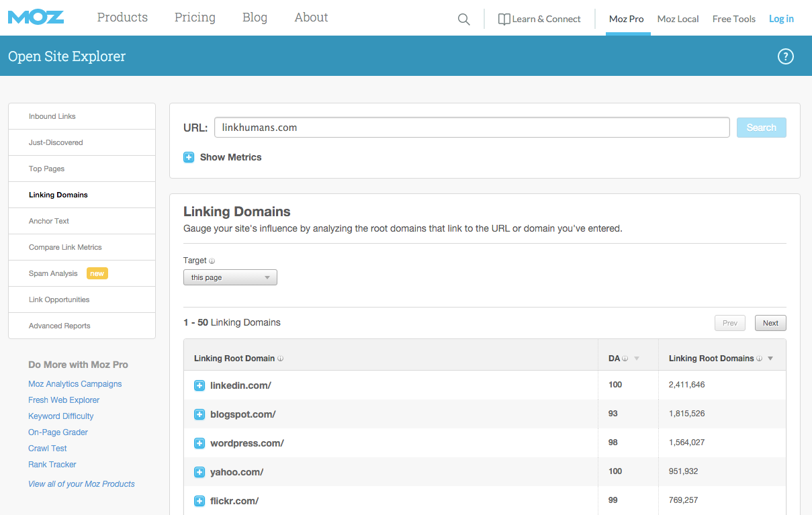Select Top Pages in the sidebar

(82, 169)
